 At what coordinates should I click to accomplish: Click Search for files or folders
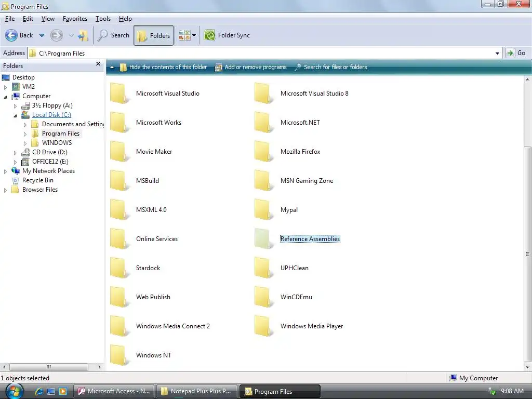click(x=331, y=67)
